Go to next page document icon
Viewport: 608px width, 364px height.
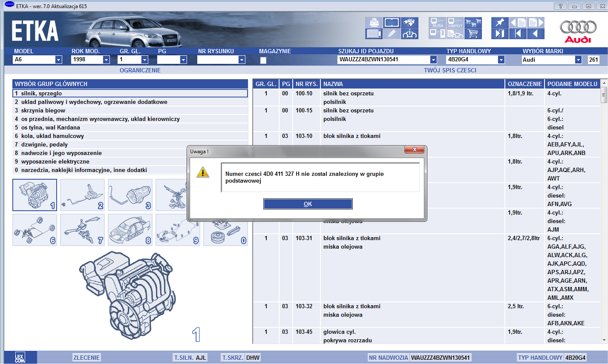tap(536, 23)
